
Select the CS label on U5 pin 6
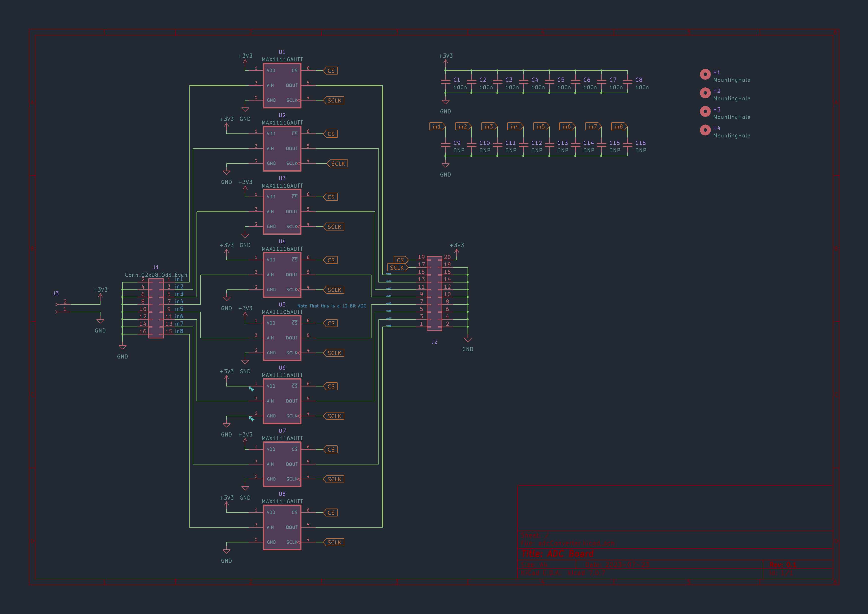tap(330, 323)
